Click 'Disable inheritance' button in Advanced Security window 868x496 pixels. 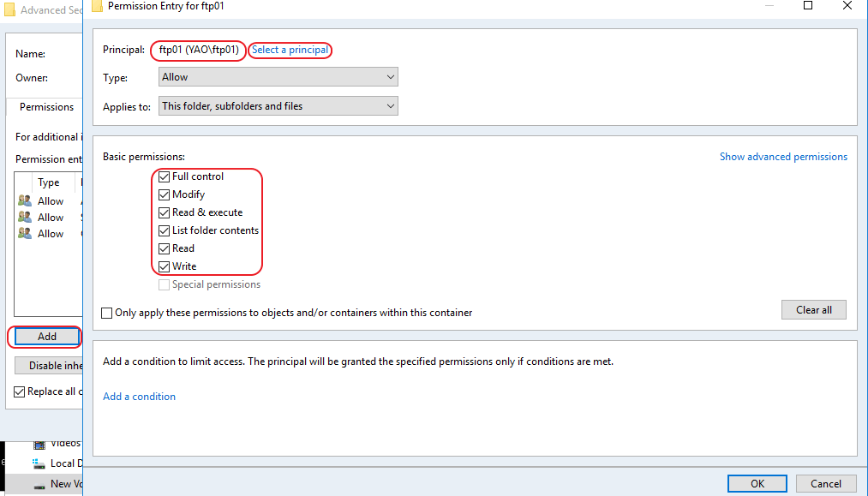(49, 366)
